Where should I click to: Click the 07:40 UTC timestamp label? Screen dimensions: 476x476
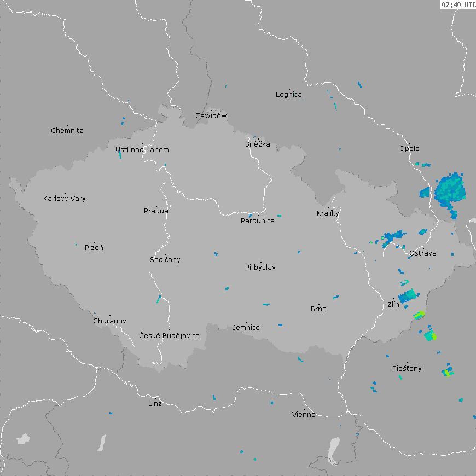(458, 4)
